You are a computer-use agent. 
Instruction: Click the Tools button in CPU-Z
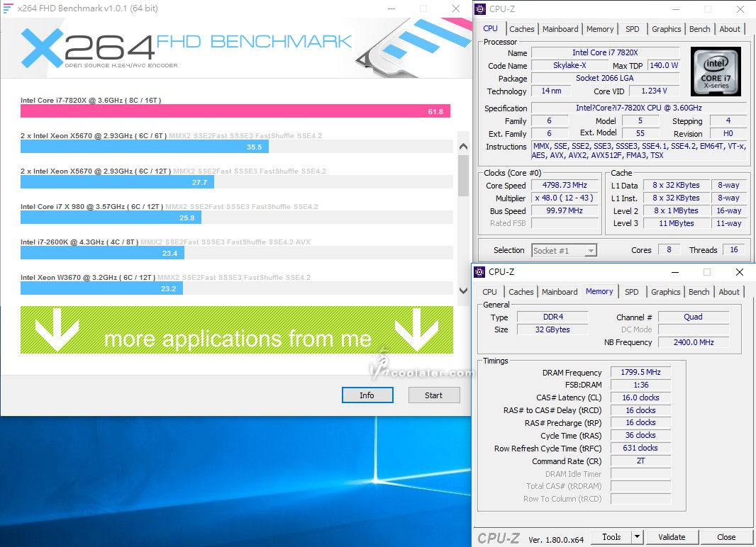coord(611,536)
